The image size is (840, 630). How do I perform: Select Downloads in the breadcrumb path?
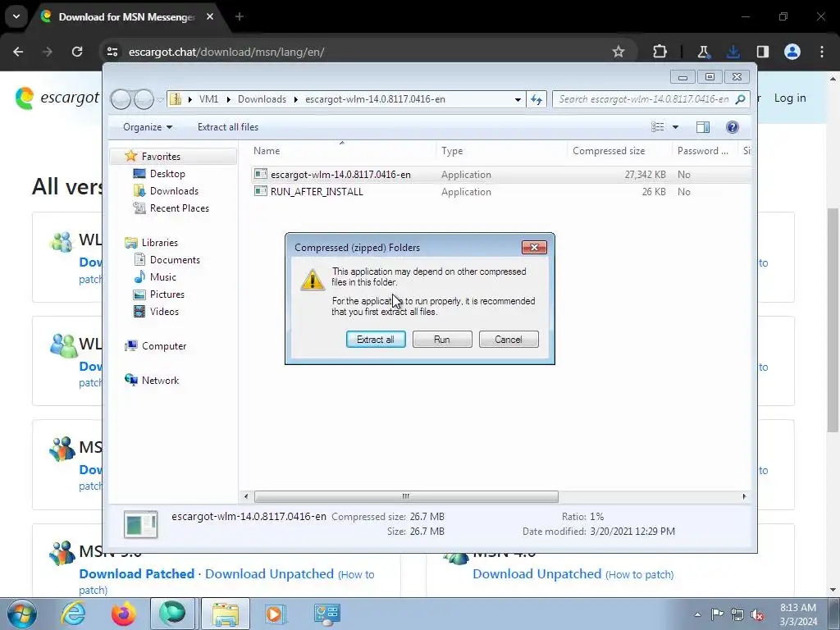(262, 99)
